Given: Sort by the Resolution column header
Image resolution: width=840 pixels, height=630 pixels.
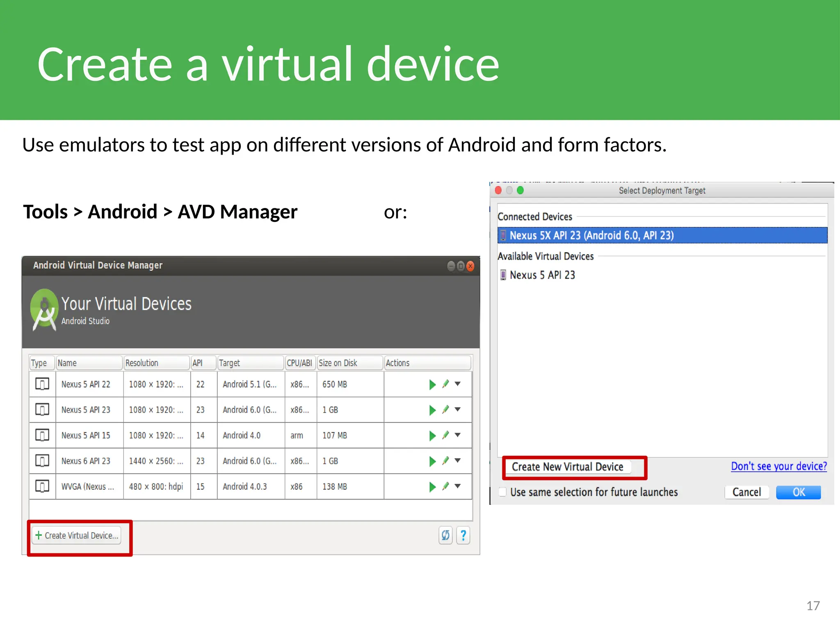Looking at the screenshot, I should [157, 363].
